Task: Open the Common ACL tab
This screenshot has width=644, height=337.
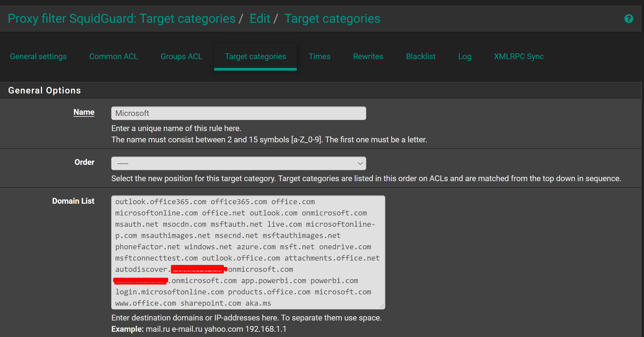Action: tap(113, 56)
